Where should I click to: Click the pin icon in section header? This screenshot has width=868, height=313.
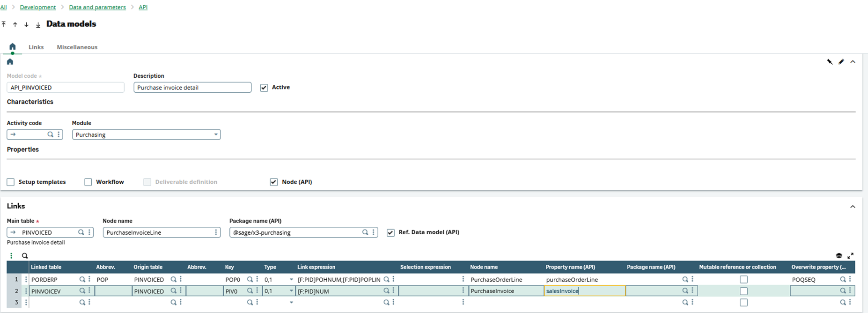[830, 62]
